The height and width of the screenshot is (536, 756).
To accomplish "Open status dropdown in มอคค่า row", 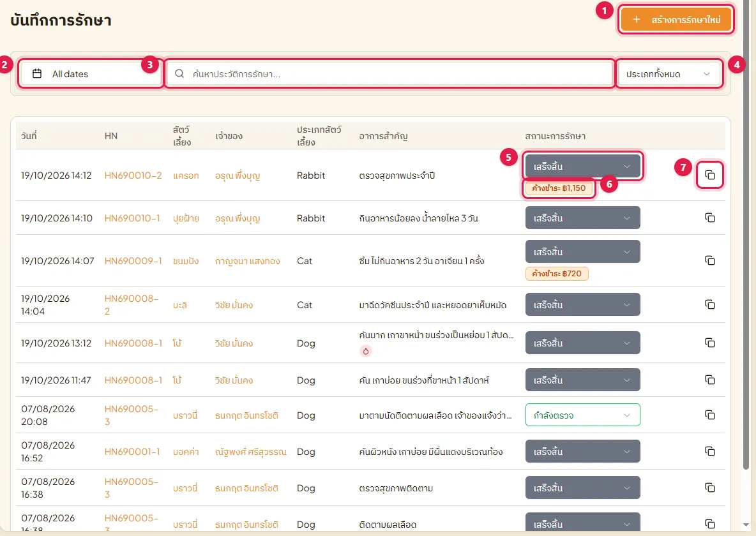I will (582, 451).
